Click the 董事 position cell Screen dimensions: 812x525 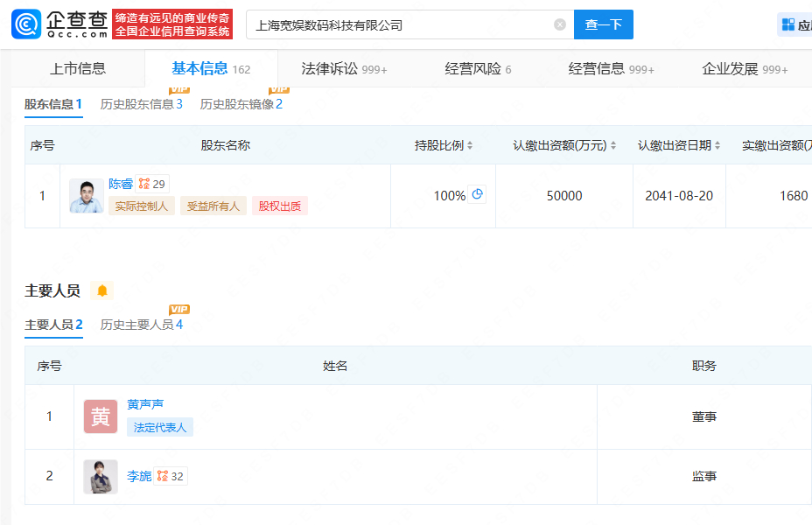tap(704, 416)
